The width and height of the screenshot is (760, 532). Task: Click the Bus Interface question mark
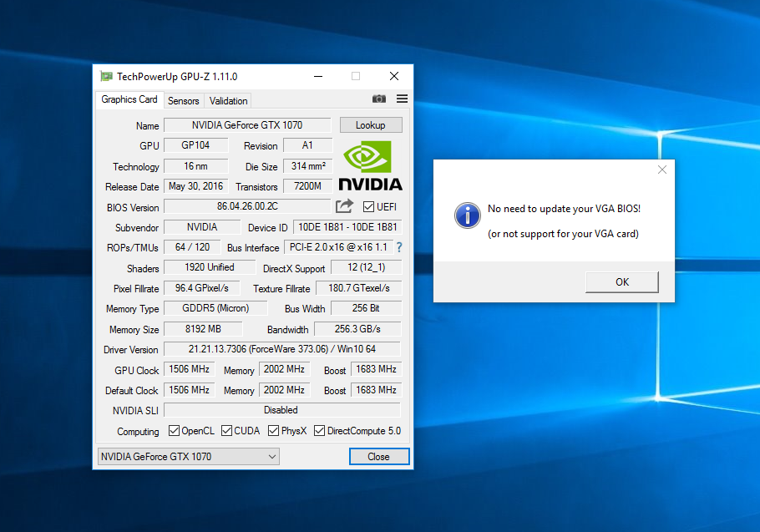tap(399, 247)
